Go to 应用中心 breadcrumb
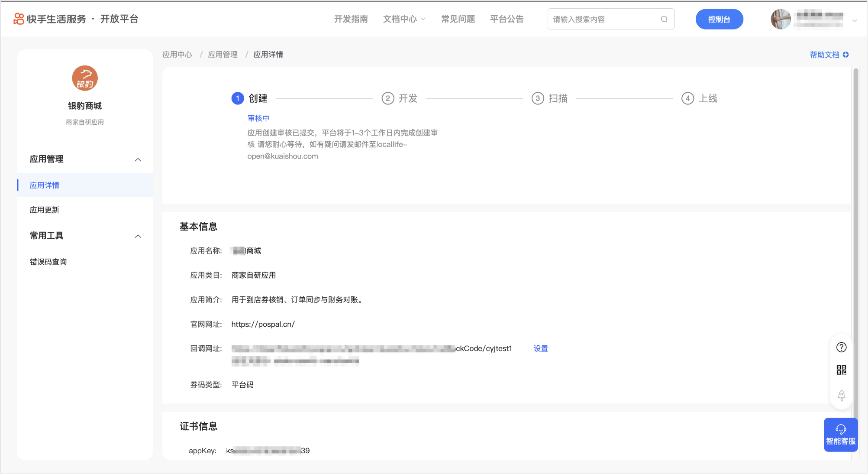Screen dimensions: 868x474 [177, 55]
